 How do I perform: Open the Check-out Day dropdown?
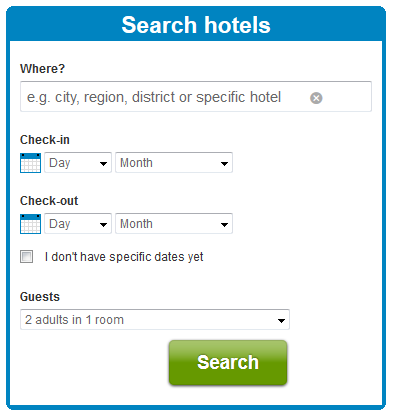pos(78,224)
